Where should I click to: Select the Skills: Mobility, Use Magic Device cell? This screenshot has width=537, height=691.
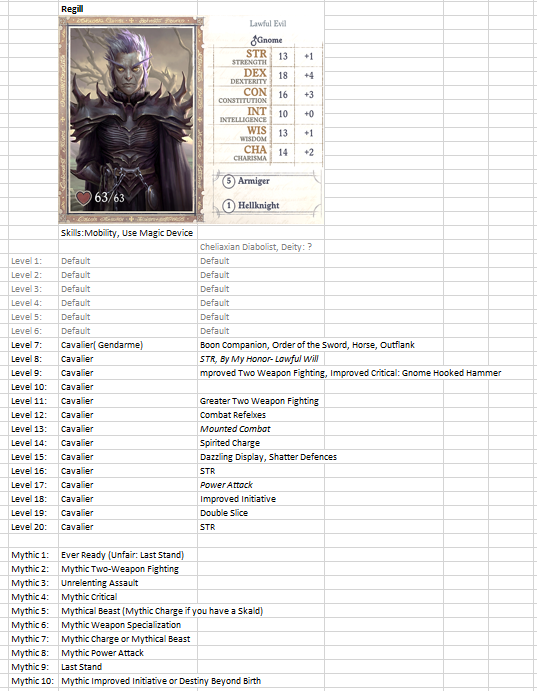tap(128, 233)
